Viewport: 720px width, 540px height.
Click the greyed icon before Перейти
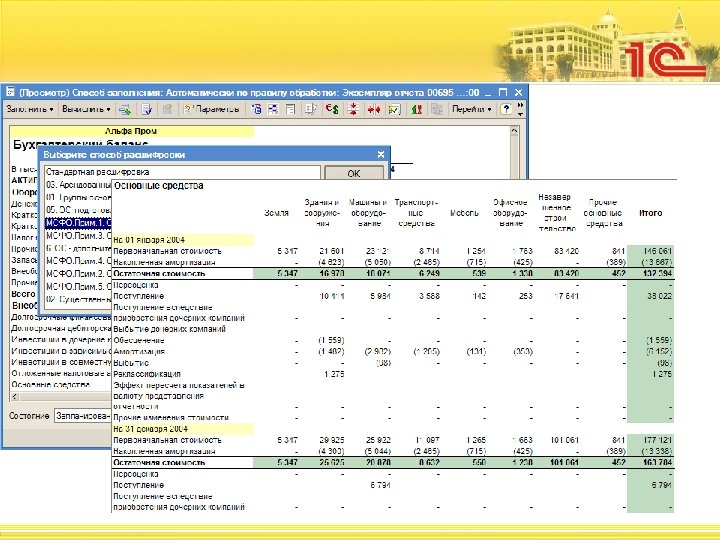437,109
